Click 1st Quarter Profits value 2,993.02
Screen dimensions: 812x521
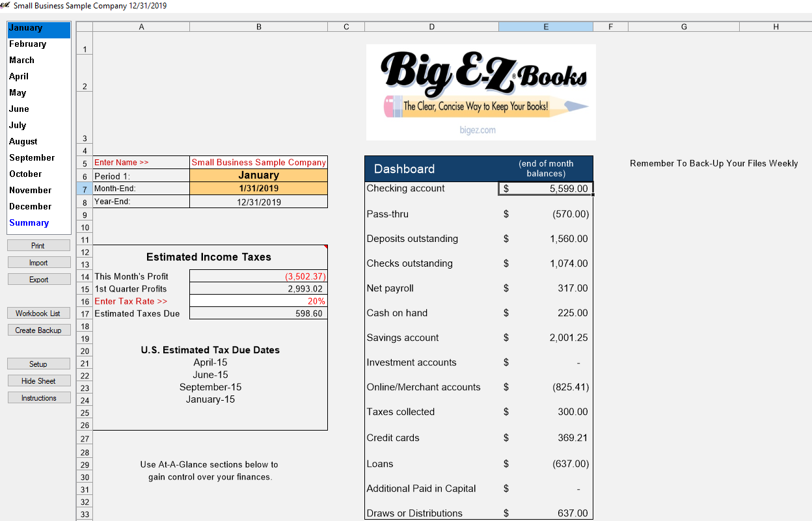point(259,289)
